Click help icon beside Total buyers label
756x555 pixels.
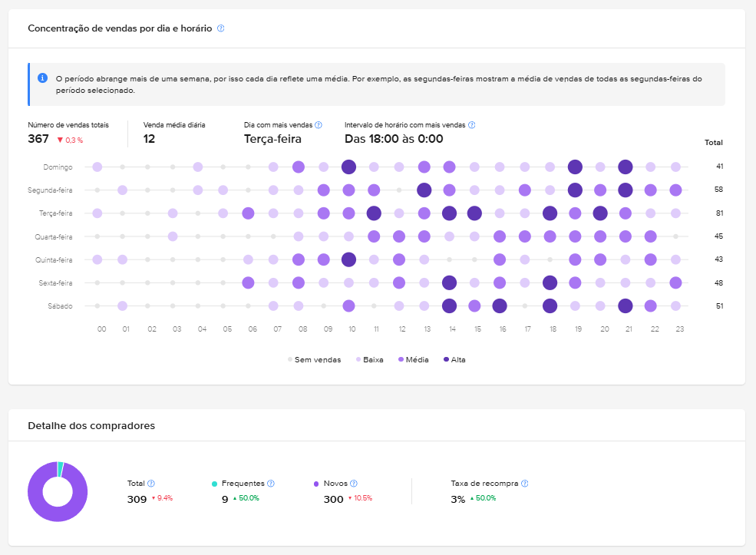pyautogui.click(x=151, y=484)
